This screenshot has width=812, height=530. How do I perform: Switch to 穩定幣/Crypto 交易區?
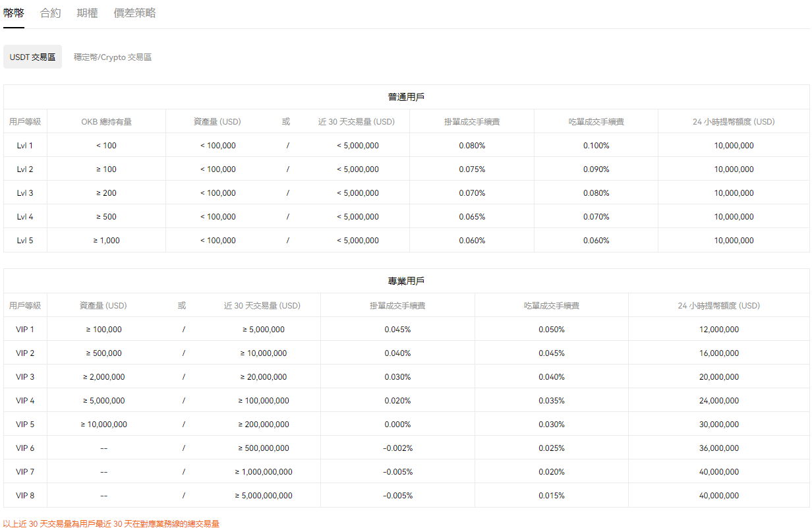[x=113, y=57]
